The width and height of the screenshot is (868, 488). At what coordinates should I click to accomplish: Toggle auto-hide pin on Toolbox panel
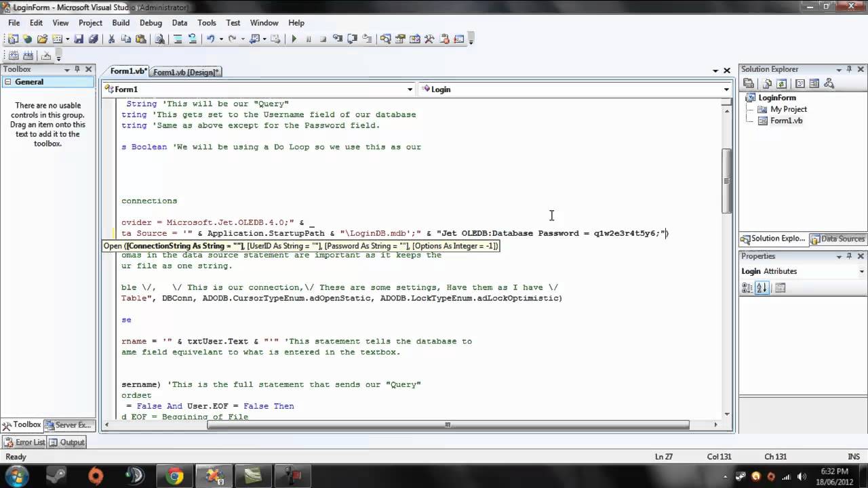pyautogui.click(x=77, y=69)
